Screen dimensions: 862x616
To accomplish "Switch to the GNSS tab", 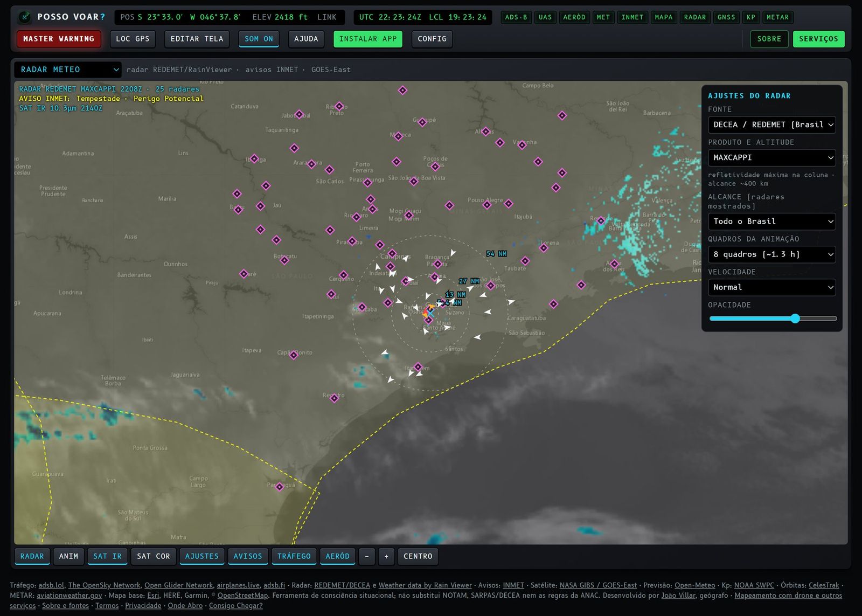I will (x=726, y=17).
